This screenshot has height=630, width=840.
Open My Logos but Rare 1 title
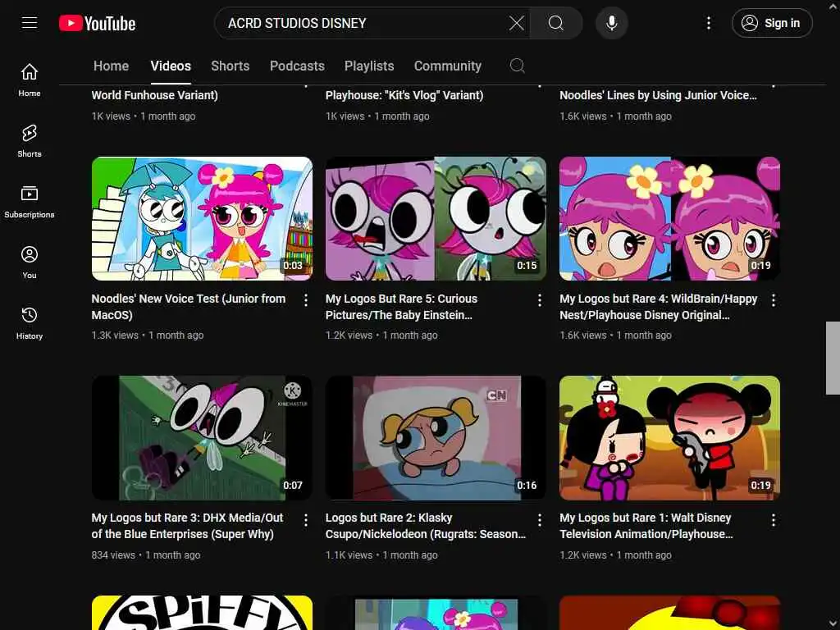coord(646,526)
